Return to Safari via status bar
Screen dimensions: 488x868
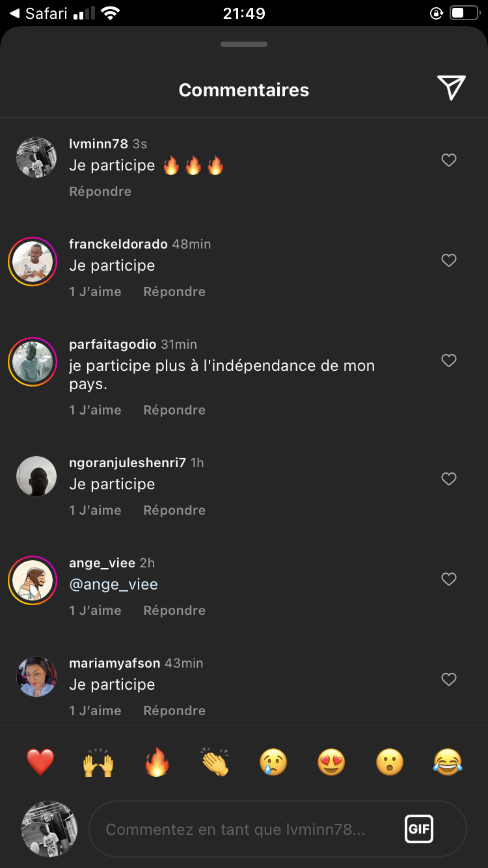pos(39,14)
